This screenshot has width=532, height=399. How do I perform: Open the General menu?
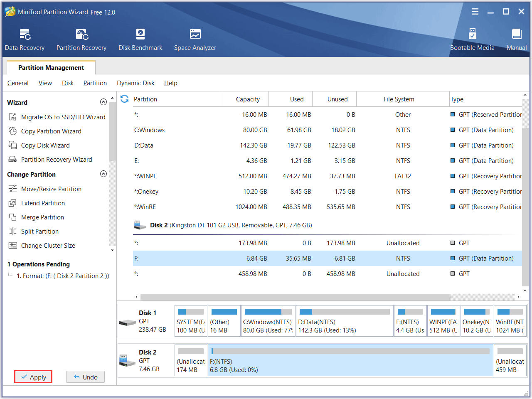tap(18, 83)
